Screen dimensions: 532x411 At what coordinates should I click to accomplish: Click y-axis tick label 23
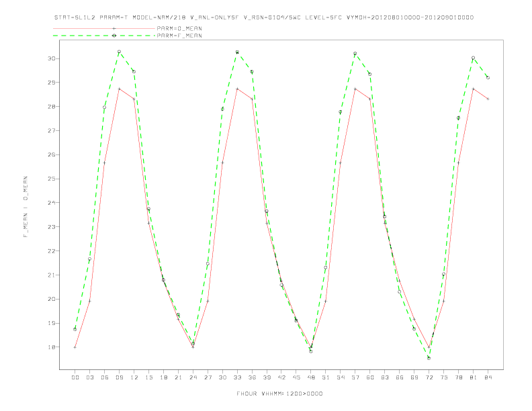tap(51, 227)
